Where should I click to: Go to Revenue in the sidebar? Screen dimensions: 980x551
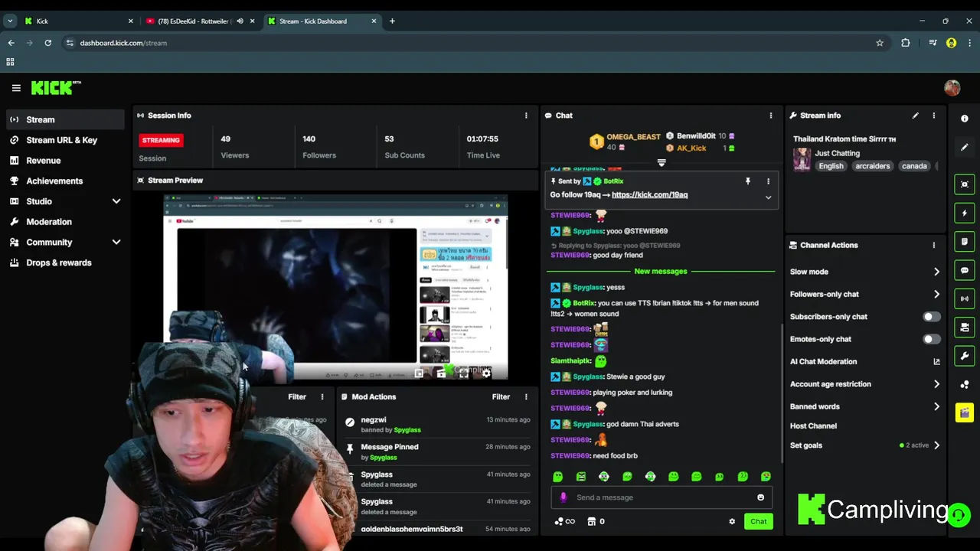[x=64, y=161]
